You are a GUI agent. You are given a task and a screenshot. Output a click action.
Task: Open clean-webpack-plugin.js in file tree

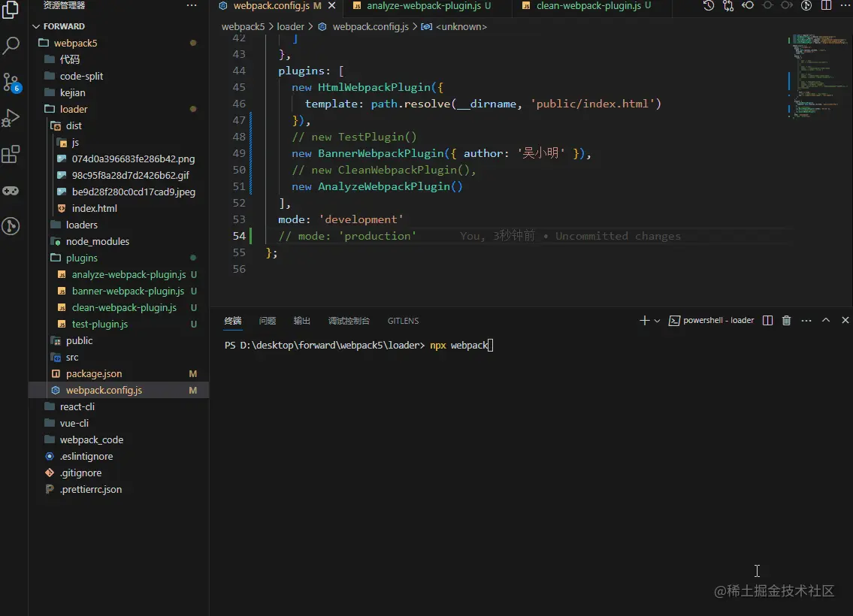tap(119, 308)
